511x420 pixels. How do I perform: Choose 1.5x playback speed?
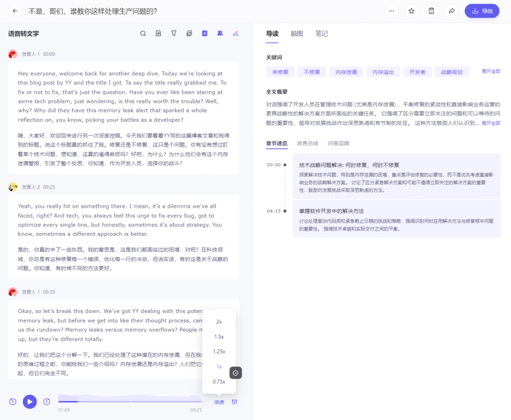pyautogui.click(x=219, y=337)
